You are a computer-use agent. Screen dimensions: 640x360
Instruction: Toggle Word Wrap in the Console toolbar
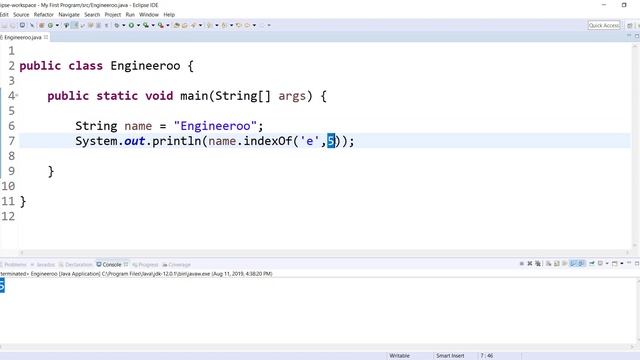point(564,264)
